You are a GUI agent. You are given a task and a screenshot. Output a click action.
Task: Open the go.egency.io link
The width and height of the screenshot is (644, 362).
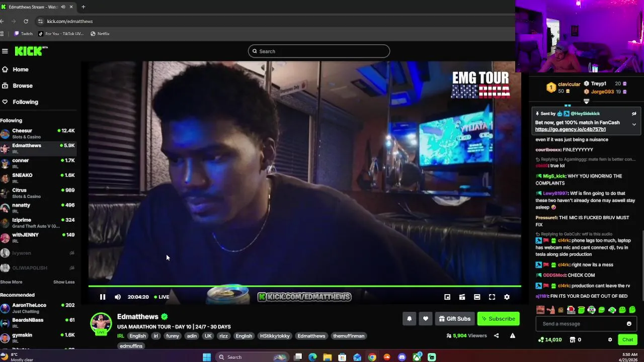coord(570,129)
